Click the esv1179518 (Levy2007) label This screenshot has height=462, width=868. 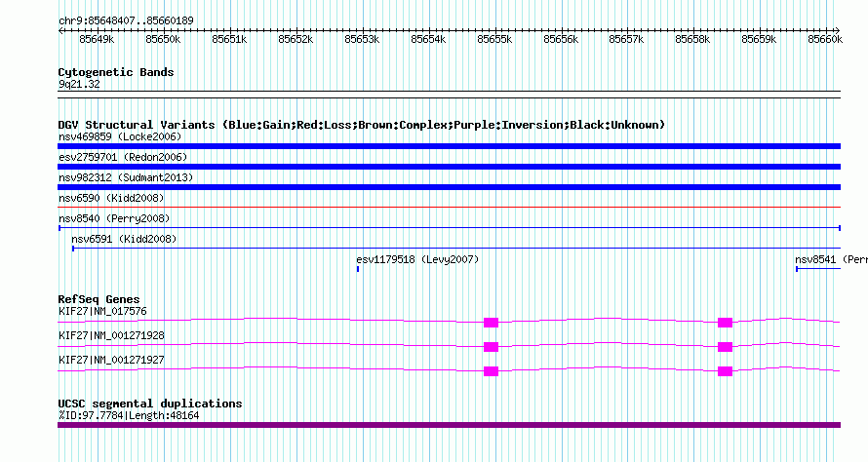pos(417,259)
